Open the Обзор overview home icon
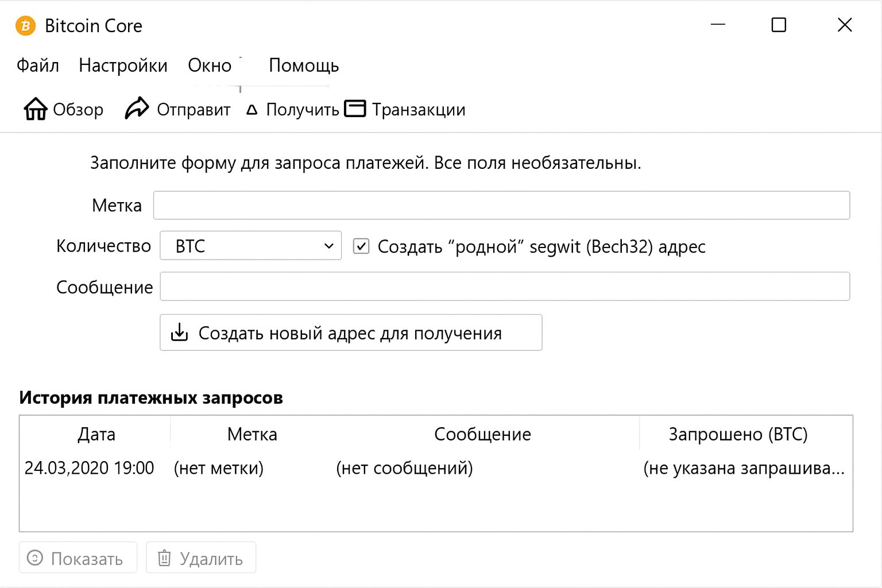Screen dimensions: 882x588 36,109
